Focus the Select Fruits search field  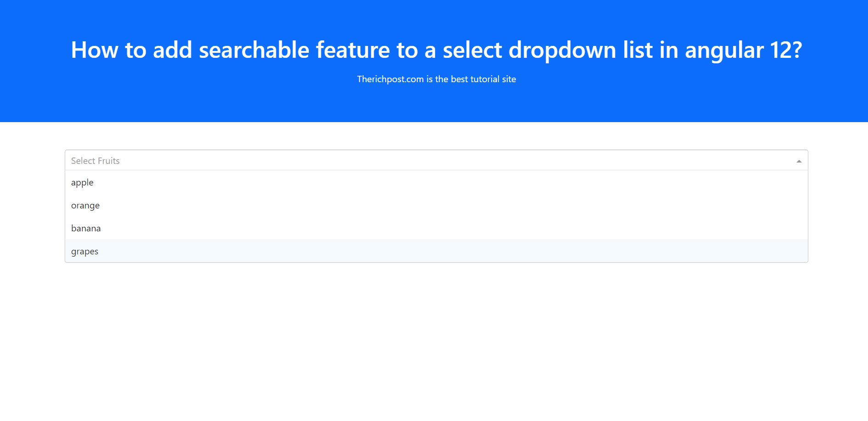click(413, 161)
